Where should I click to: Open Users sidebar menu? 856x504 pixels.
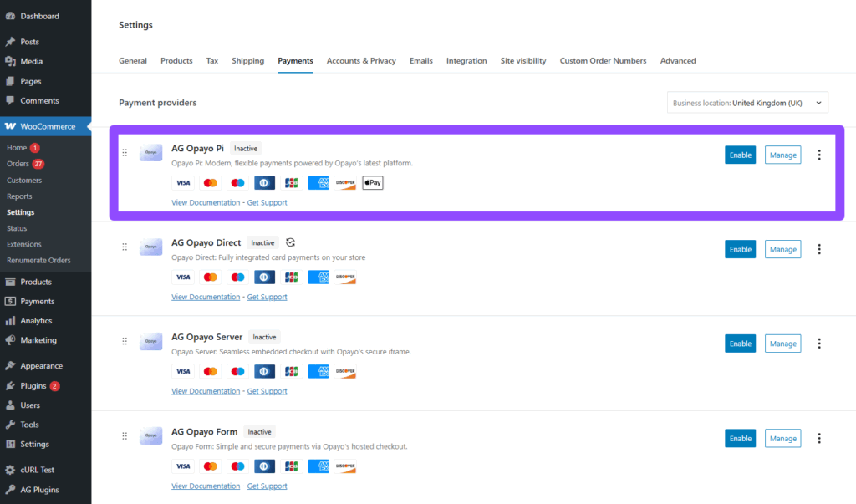tap(30, 405)
